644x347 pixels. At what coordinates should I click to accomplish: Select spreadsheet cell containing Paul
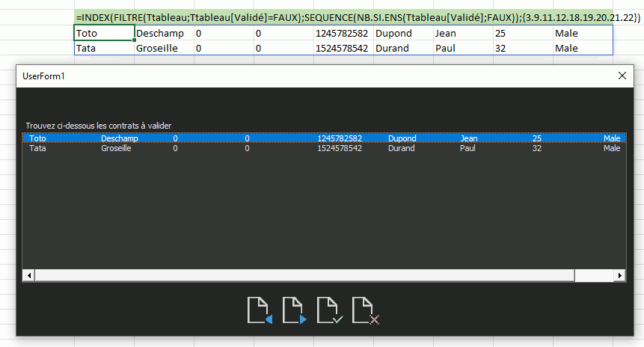463,48
